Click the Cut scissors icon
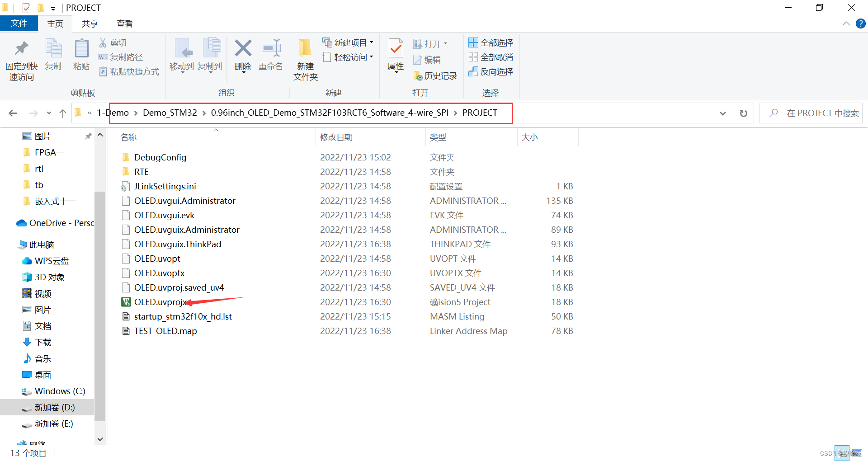Viewport: 868px width, 461px height. point(103,42)
